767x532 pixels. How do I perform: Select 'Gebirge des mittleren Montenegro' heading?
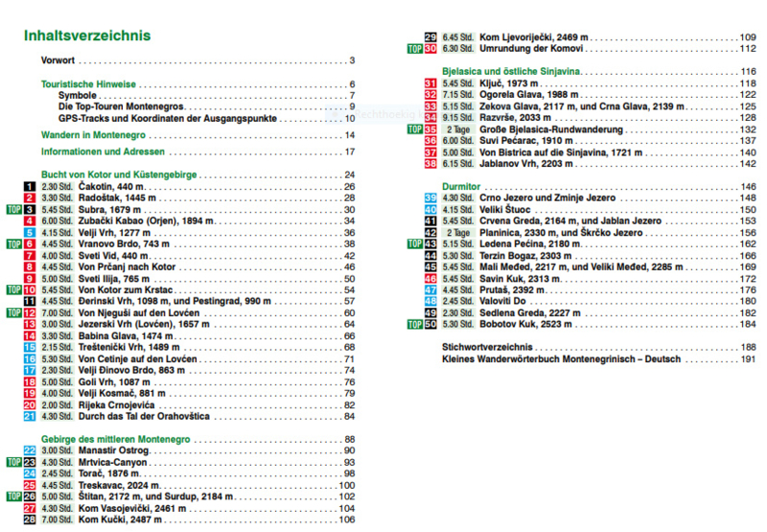pyautogui.click(x=115, y=439)
